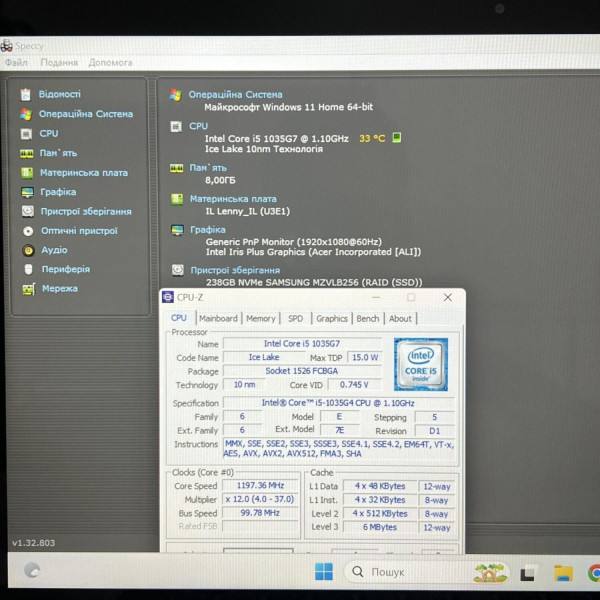Open the Файл menu in Speccy
The width and height of the screenshot is (600, 600).
point(16,62)
